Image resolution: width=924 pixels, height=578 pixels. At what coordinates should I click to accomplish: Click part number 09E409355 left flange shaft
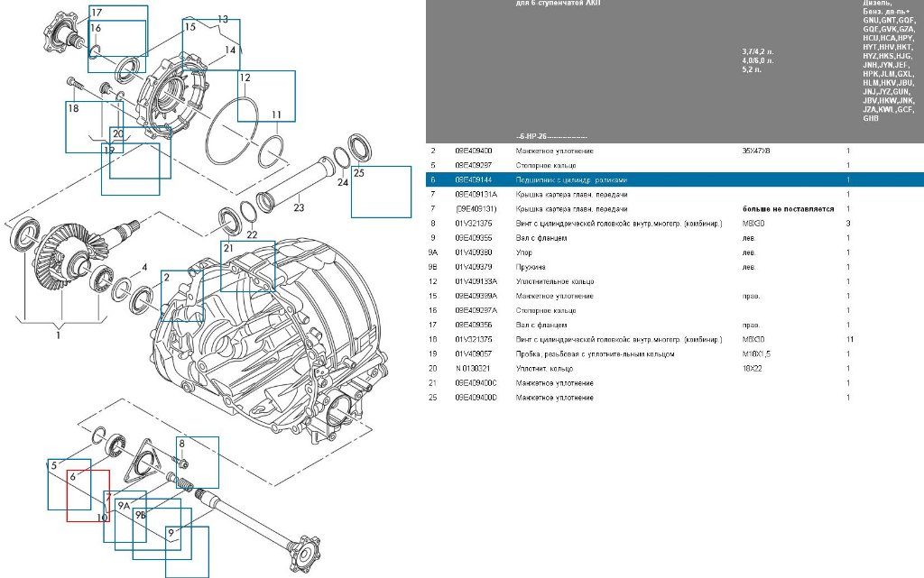pos(474,238)
